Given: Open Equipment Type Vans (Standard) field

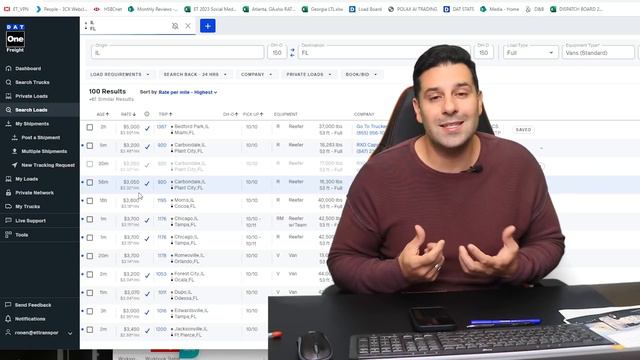Looking at the screenshot, I should [x=598, y=53].
